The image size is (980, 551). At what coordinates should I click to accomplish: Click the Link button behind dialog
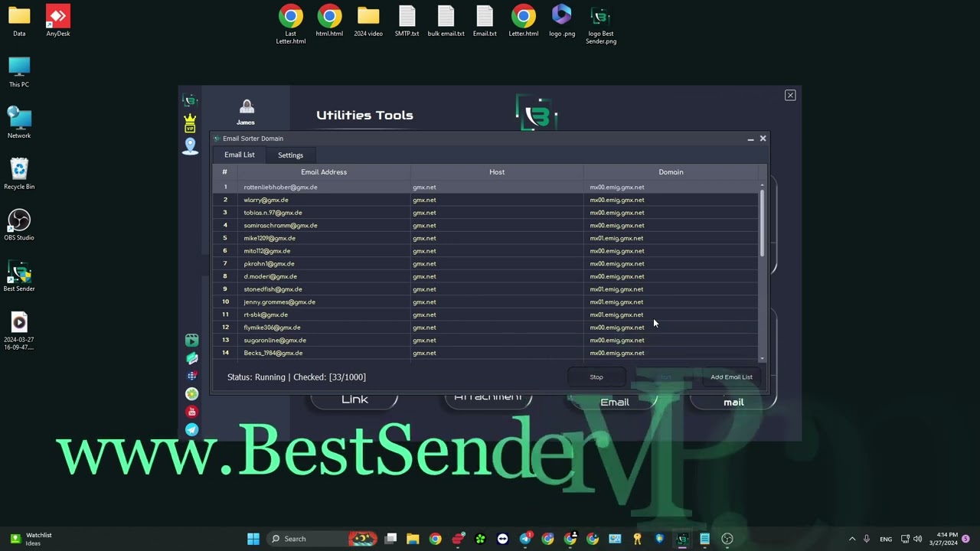tap(354, 400)
